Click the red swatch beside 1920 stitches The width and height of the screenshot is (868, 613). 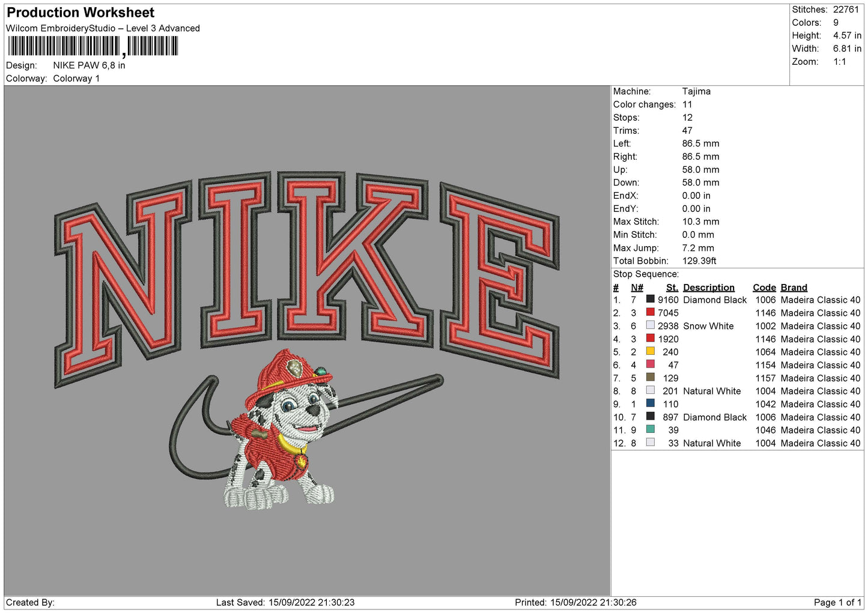(x=650, y=339)
